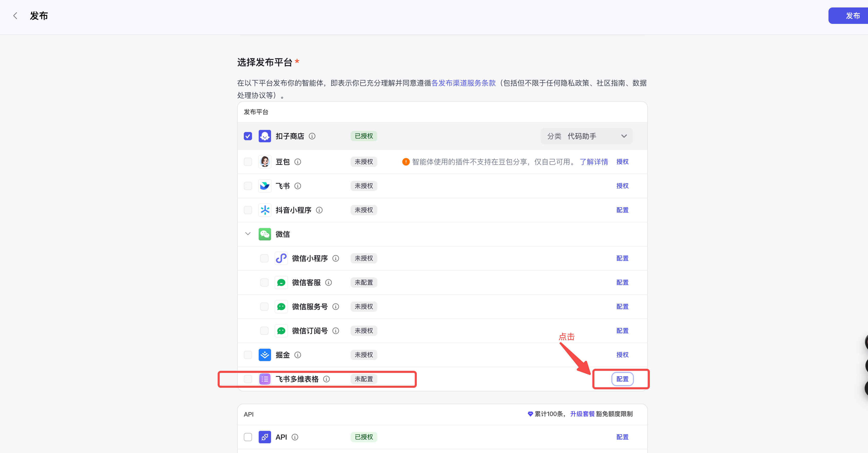The width and height of the screenshot is (868, 453).
Task: Check the 微信订阅号 checkbox
Action: [x=264, y=331]
